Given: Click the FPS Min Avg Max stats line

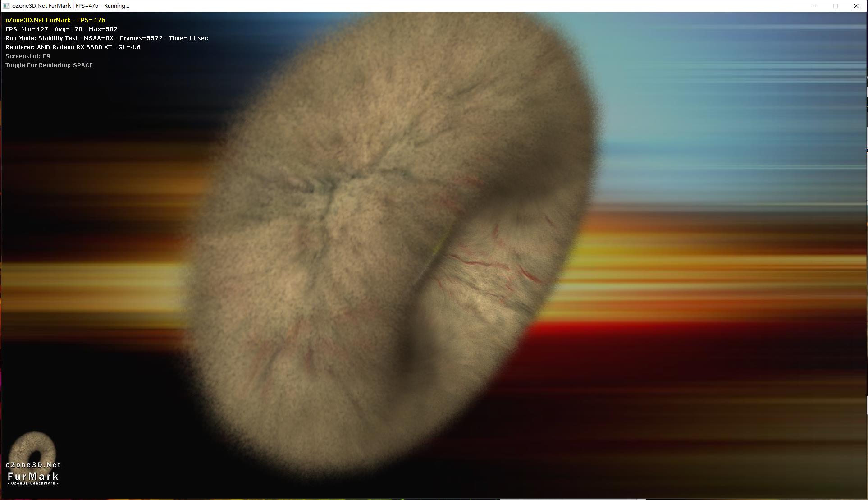Looking at the screenshot, I should (61, 29).
